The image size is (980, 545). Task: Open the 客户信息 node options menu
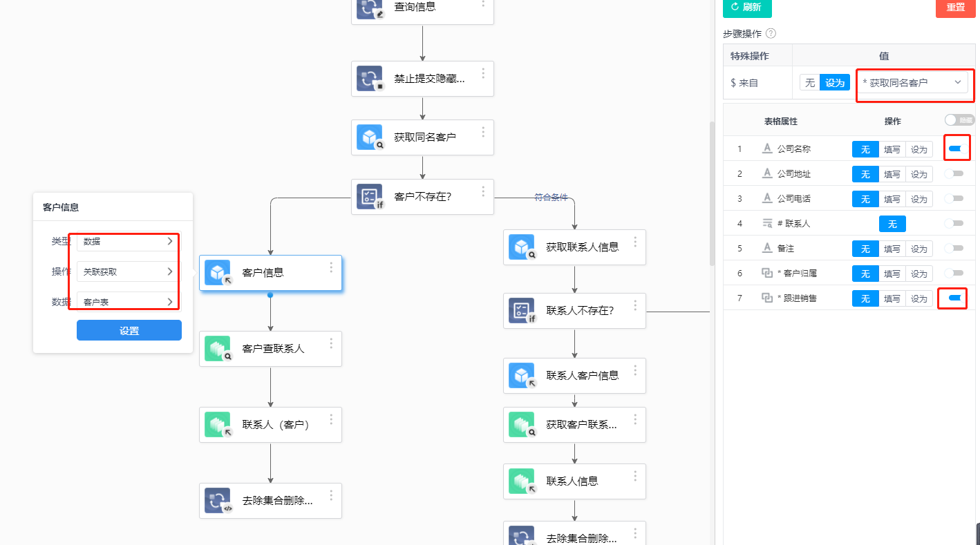point(331,267)
